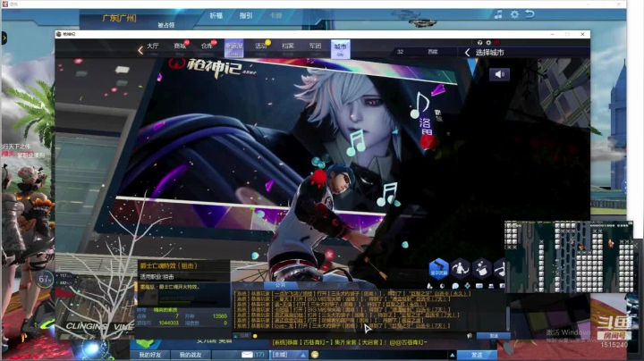This screenshot has height=361, width=644.
Task: Expand the inner chat channel selector arrow
Action: (236, 336)
